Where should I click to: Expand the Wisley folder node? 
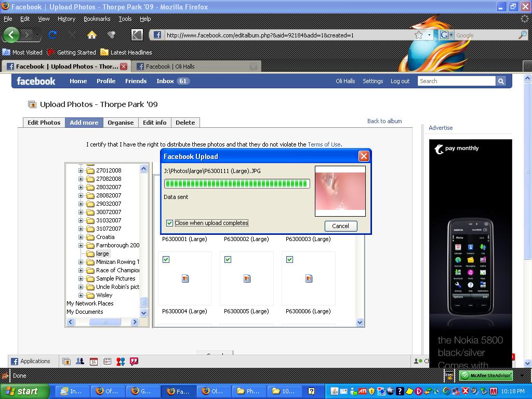coord(81,295)
